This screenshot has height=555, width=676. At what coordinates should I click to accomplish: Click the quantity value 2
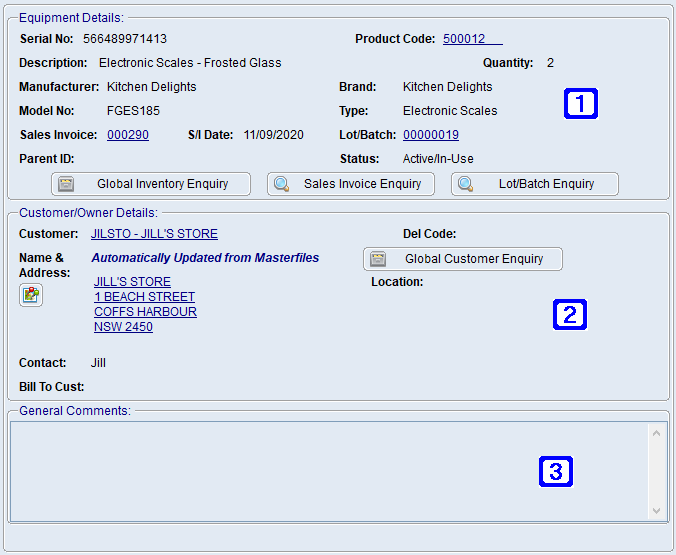click(550, 63)
